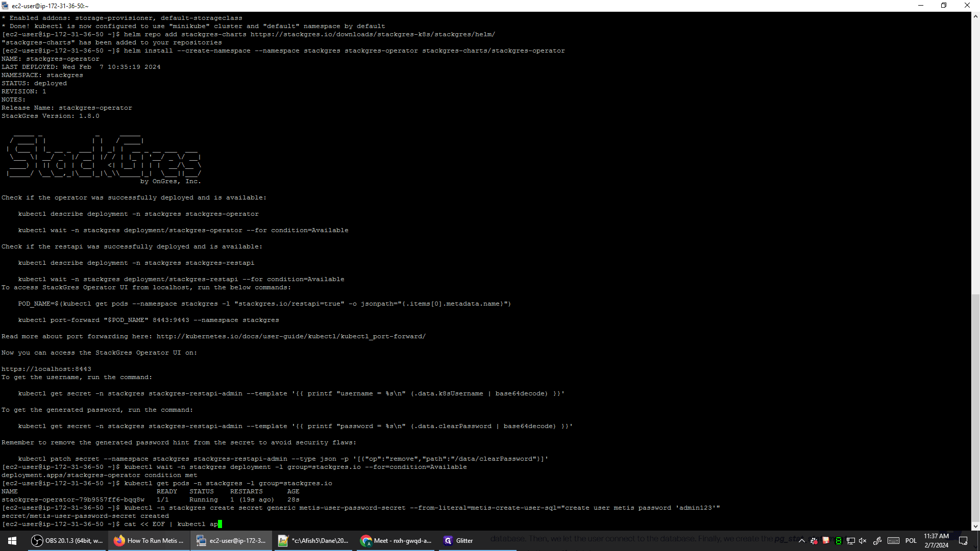Switch to the OBS 20.1.3 taskbar window
This screenshot has width=980, height=551.
(x=67, y=541)
